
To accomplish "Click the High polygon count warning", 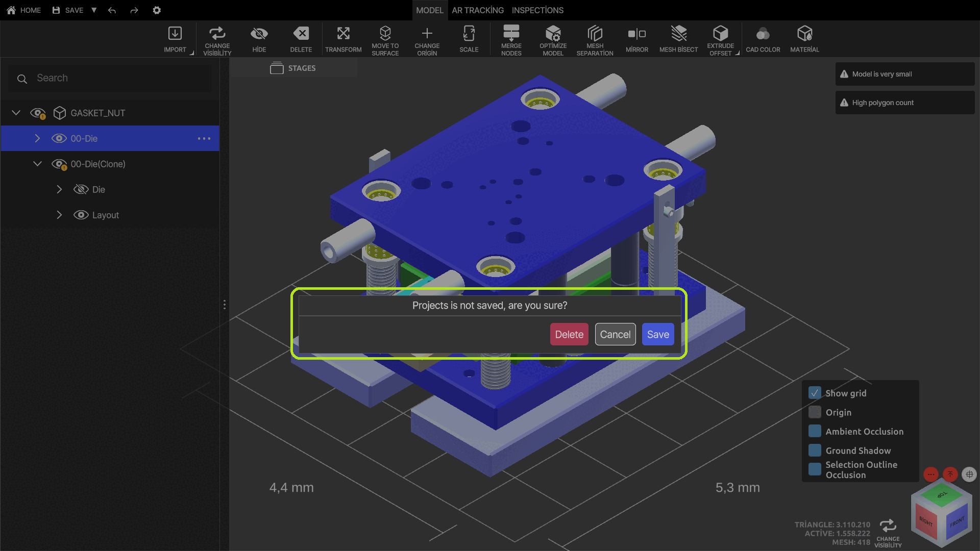I will [904, 103].
